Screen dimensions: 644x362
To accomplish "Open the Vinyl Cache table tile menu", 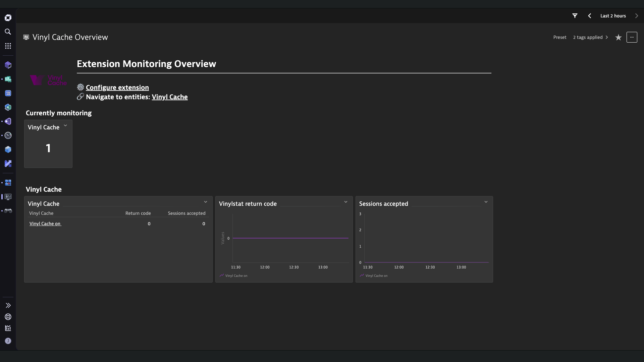I will pyautogui.click(x=206, y=202).
